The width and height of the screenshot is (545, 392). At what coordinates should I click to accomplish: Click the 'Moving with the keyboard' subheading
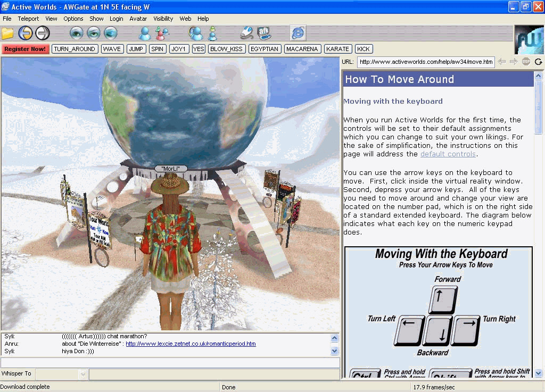393,102
